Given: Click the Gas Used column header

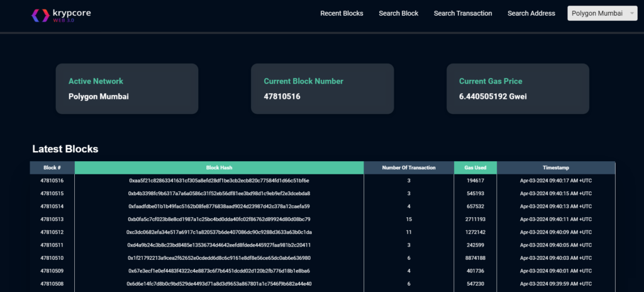Looking at the screenshot, I should point(475,168).
